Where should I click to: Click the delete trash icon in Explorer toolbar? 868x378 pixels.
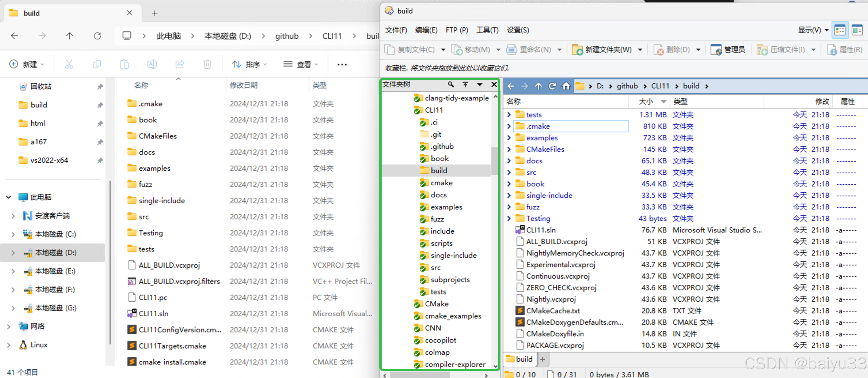207,64
